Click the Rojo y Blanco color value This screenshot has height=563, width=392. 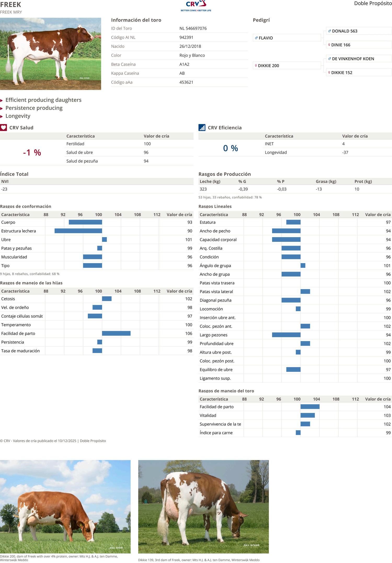(192, 55)
